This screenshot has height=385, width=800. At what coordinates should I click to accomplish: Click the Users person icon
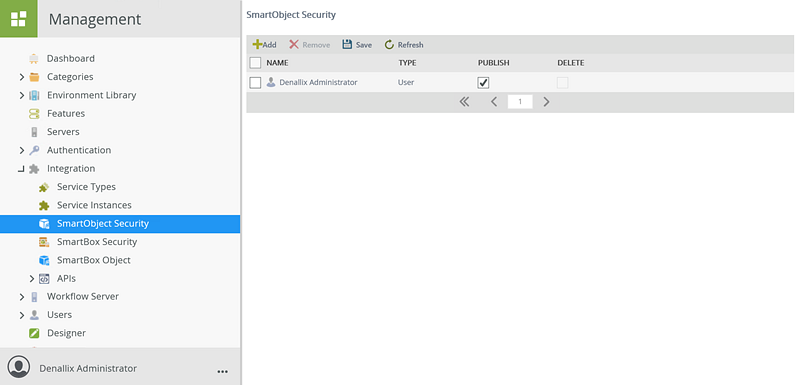pyautogui.click(x=34, y=315)
